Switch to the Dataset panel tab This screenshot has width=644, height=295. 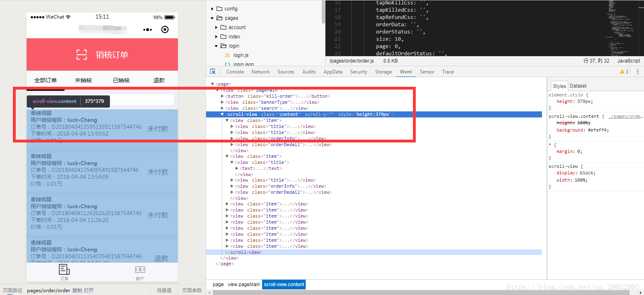coord(578,86)
